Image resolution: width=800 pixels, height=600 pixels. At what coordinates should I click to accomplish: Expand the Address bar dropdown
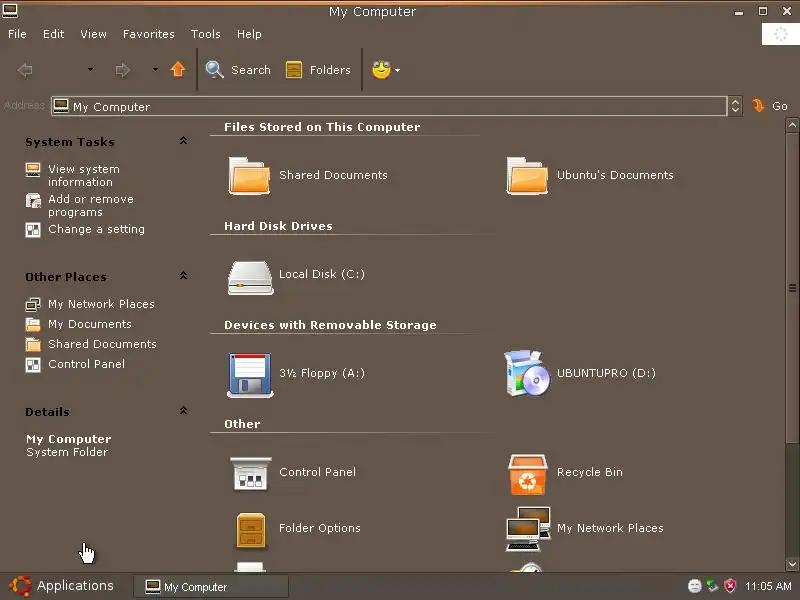(x=735, y=106)
